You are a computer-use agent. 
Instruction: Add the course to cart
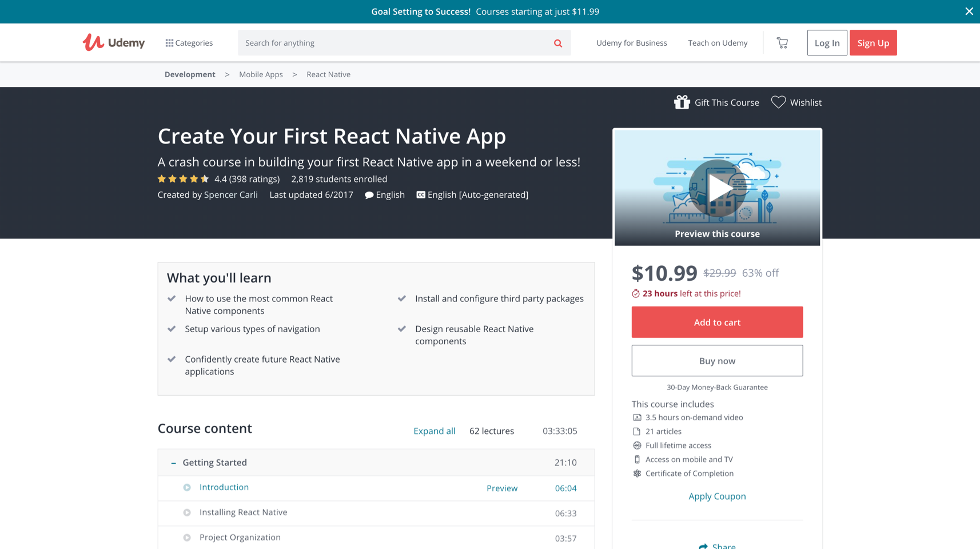[717, 322]
